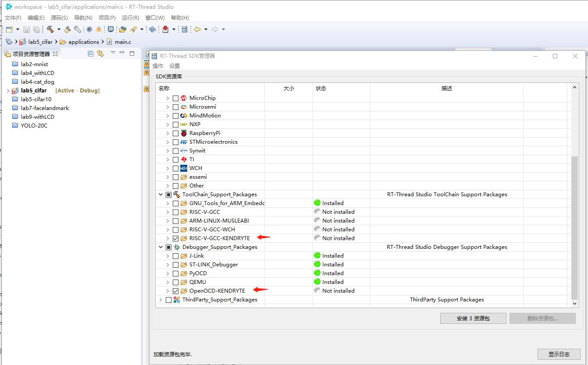This screenshot has width=588, height=365.
Task: Select the lab2-mnist project
Action: [x=34, y=64]
